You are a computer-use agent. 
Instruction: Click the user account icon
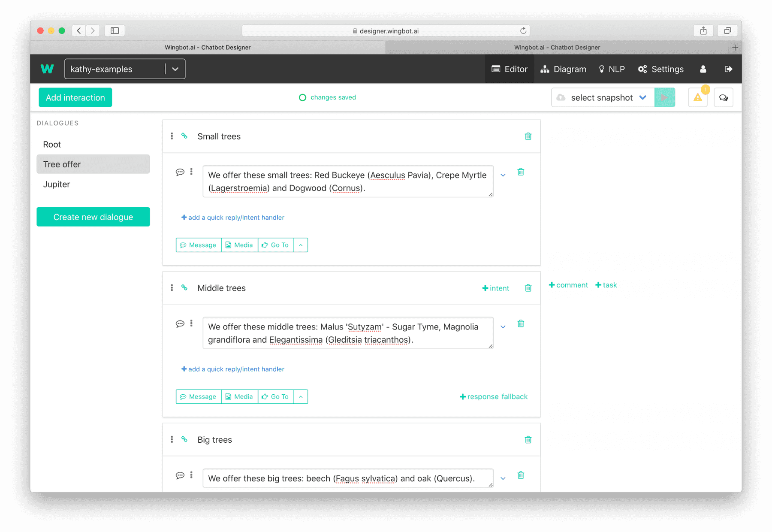pyautogui.click(x=703, y=69)
